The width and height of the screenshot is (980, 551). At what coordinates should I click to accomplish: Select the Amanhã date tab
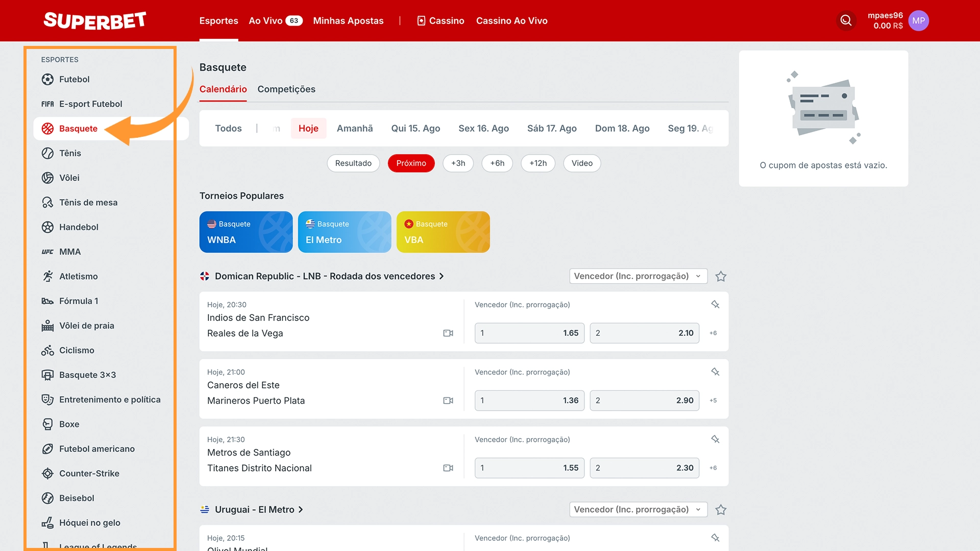pyautogui.click(x=355, y=129)
